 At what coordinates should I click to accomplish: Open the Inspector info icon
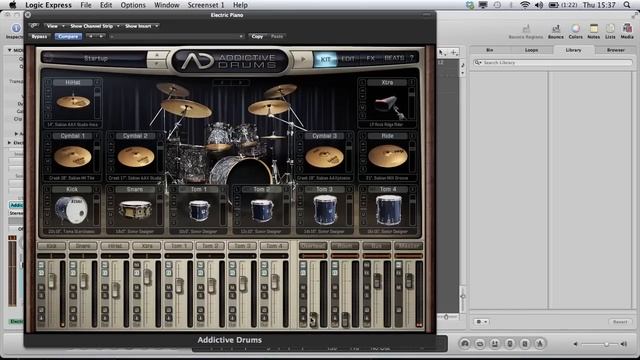[16, 28]
